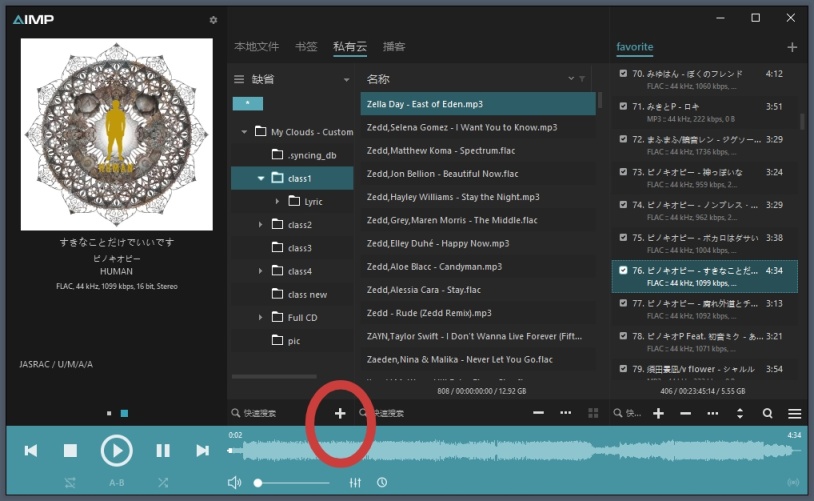Switch to the 本地文件 tab
The width and height of the screenshot is (814, 501).
(256, 47)
